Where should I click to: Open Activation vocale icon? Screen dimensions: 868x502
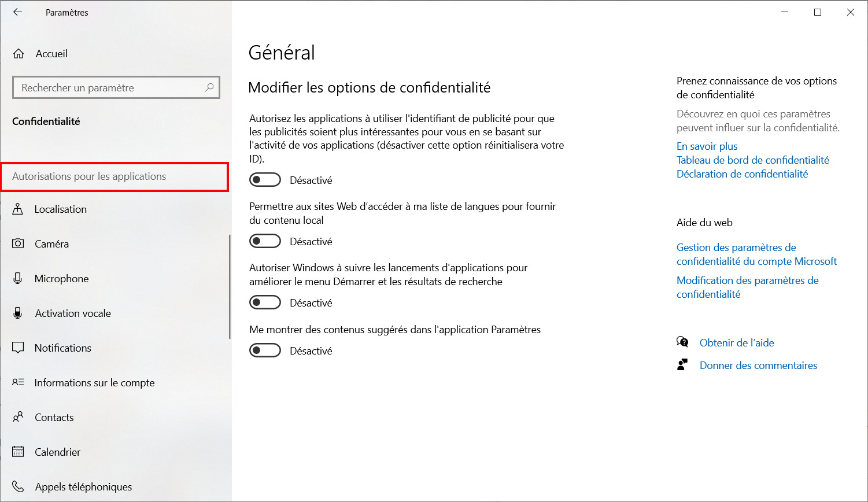click(x=18, y=313)
